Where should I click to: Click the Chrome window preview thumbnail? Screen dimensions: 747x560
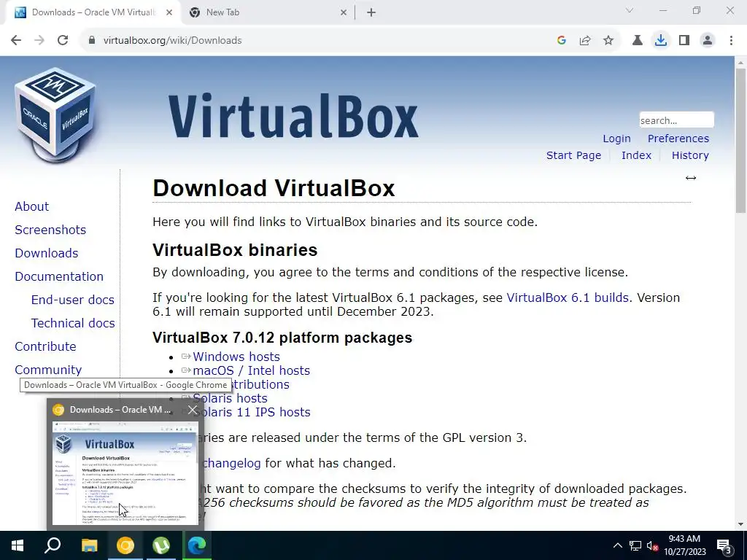click(x=125, y=472)
